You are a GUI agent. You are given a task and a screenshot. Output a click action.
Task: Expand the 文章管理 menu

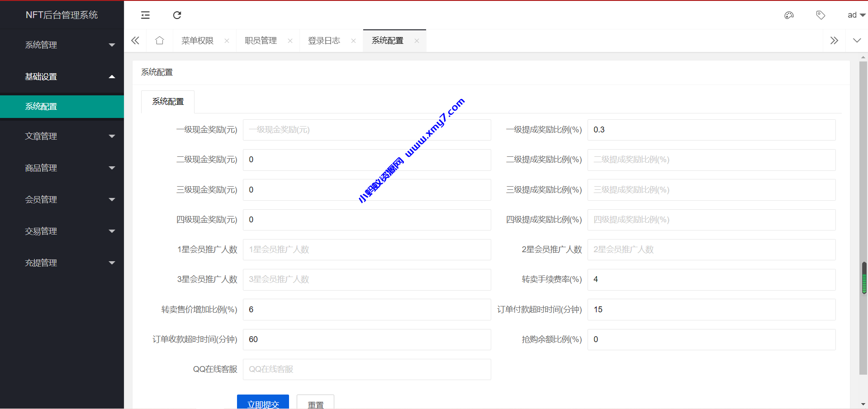click(62, 136)
